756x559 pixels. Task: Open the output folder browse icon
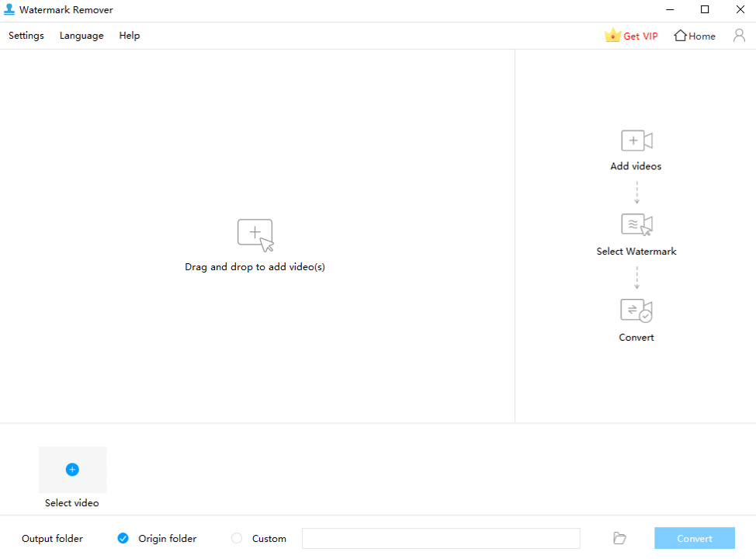pyautogui.click(x=619, y=538)
